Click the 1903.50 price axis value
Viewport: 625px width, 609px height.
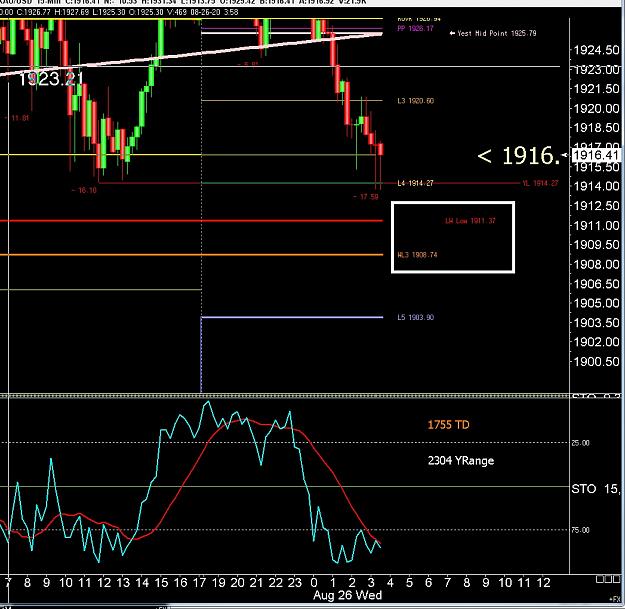[x=596, y=322]
